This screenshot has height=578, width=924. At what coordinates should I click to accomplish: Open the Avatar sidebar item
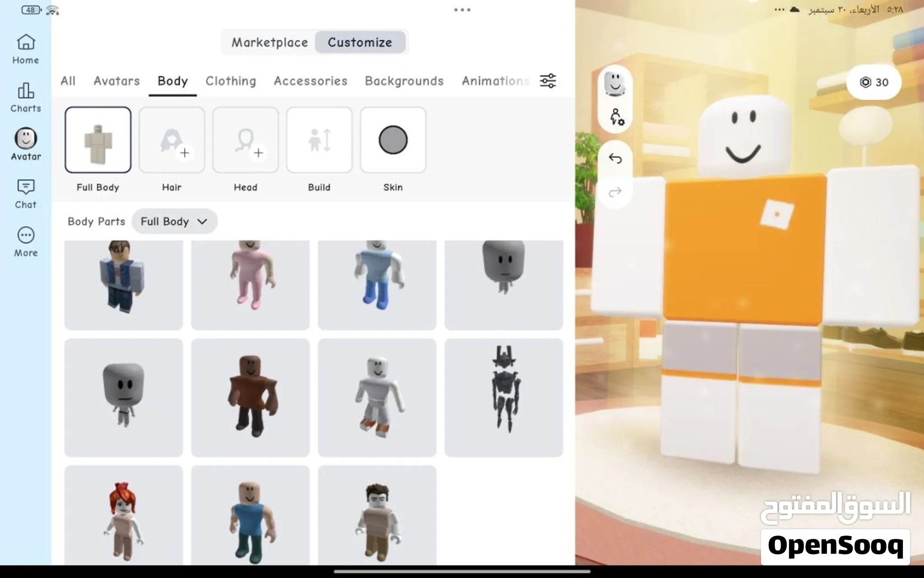tap(26, 144)
